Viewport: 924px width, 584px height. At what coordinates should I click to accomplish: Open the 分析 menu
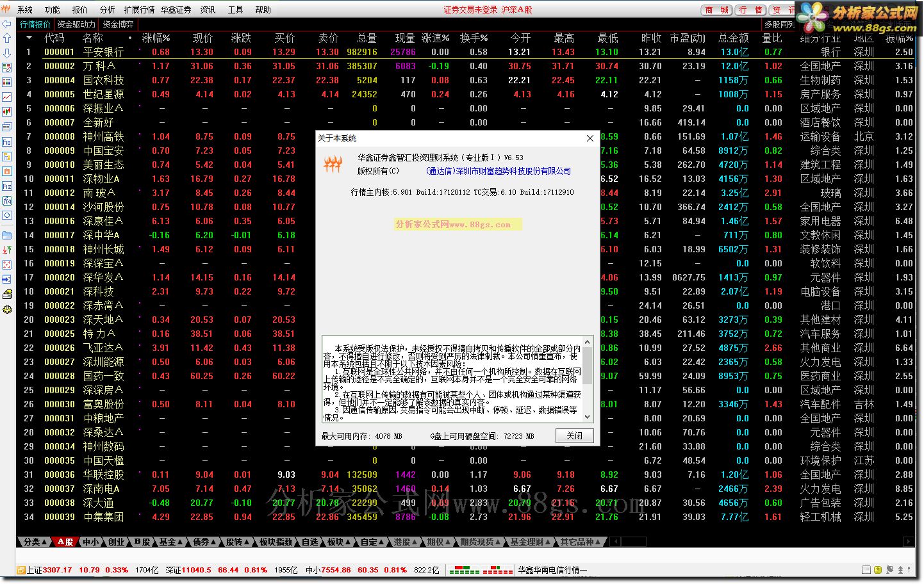pyautogui.click(x=108, y=10)
